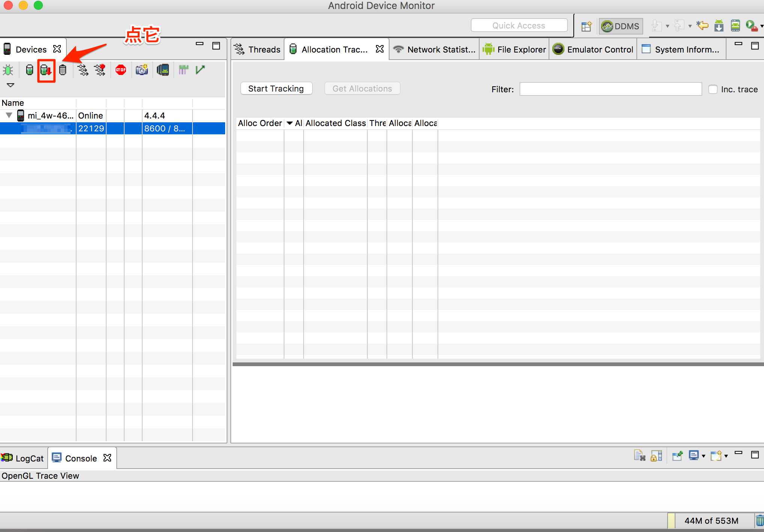Click the 44M of 553M heap status

(711, 521)
